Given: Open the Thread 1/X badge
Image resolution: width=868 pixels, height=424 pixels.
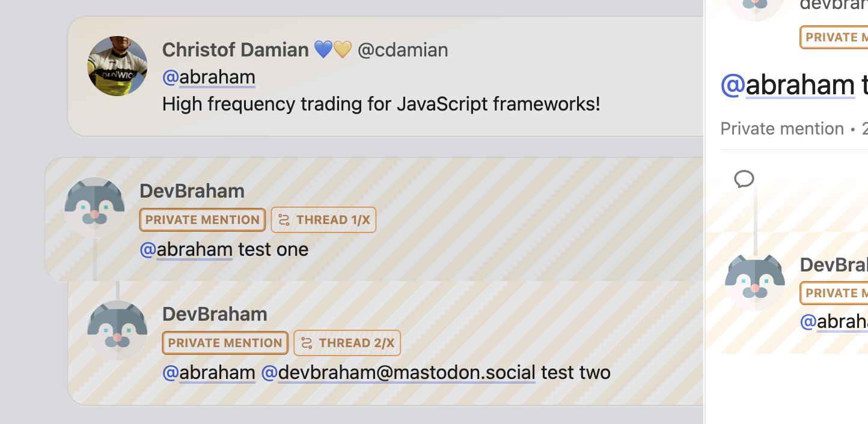Looking at the screenshot, I should [x=324, y=220].
